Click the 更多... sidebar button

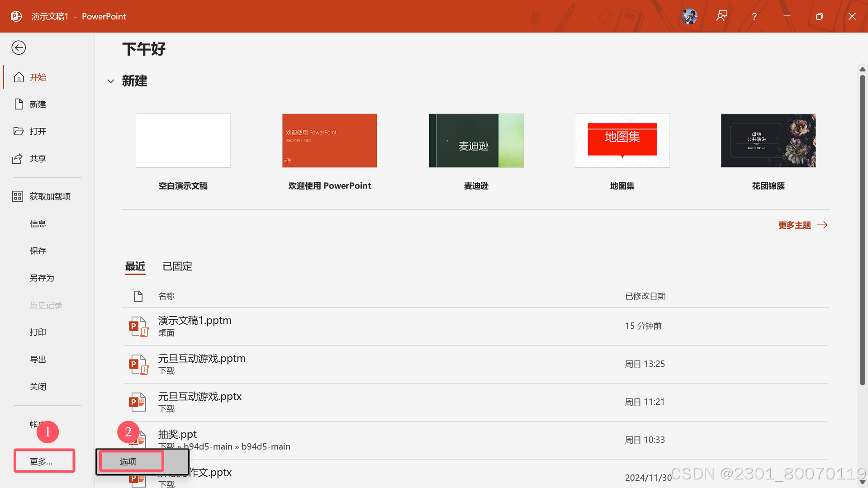pyautogui.click(x=44, y=461)
